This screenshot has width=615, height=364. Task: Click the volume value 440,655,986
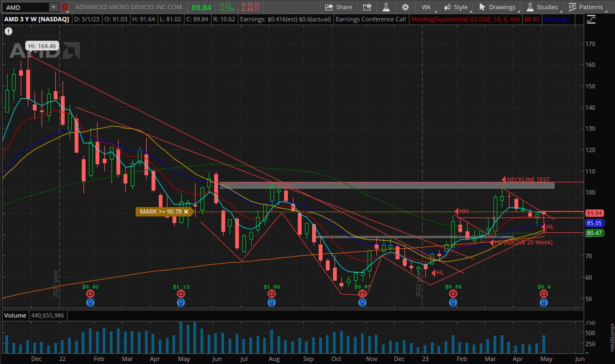[x=49, y=315]
